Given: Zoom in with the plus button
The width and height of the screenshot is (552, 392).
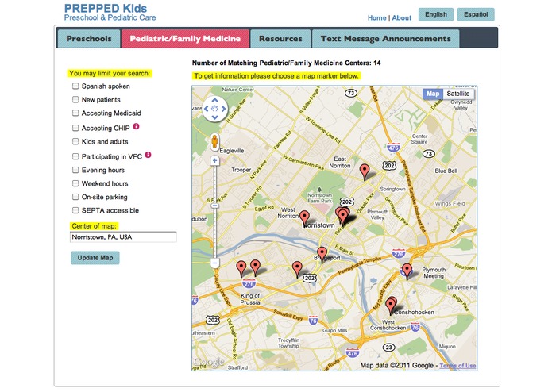Looking at the screenshot, I should [x=214, y=161].
